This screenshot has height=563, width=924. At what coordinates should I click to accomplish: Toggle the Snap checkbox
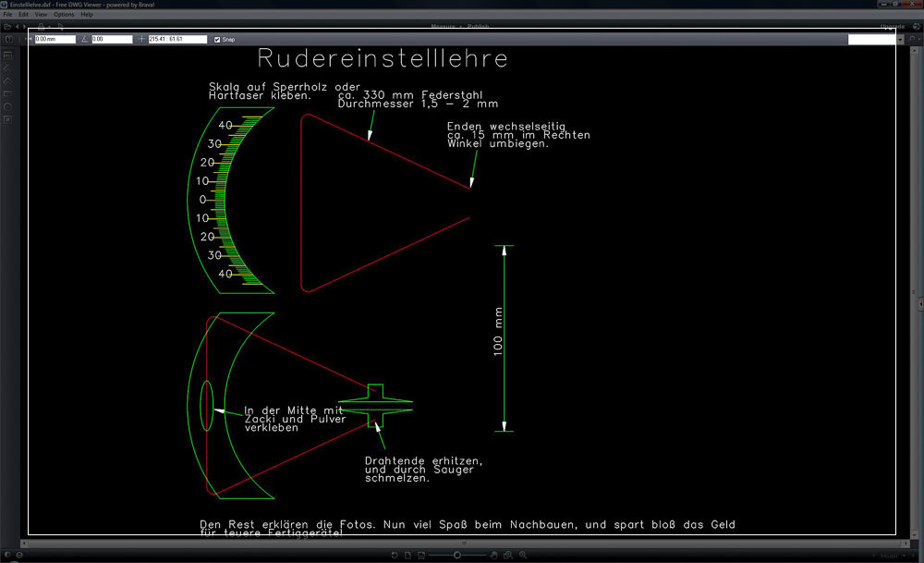coord(217,40)
